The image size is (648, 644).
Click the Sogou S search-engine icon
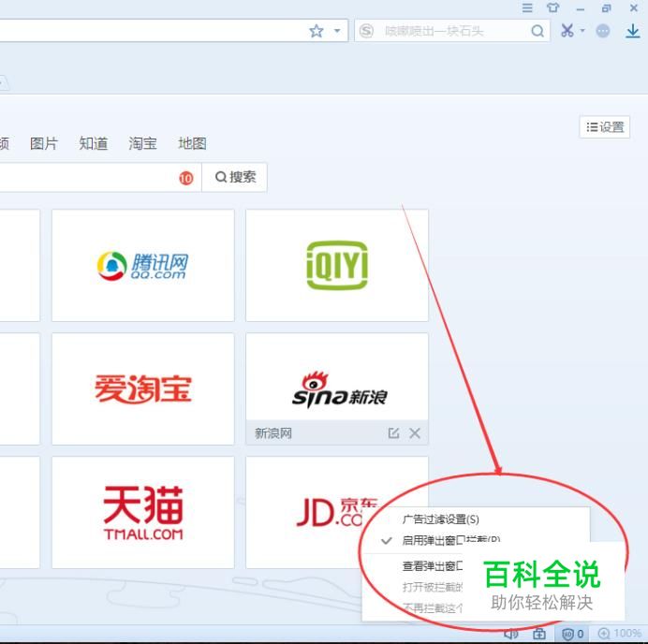(x=366, y=31)
